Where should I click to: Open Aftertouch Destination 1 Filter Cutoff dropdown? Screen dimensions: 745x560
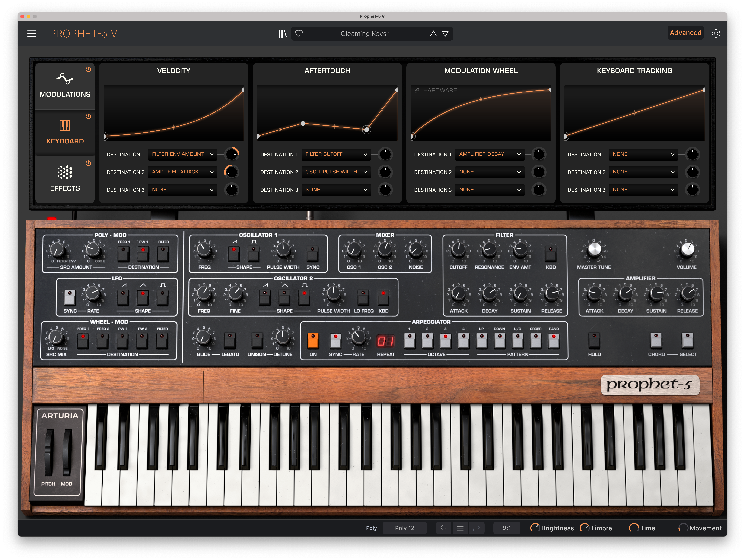(336, 154)
